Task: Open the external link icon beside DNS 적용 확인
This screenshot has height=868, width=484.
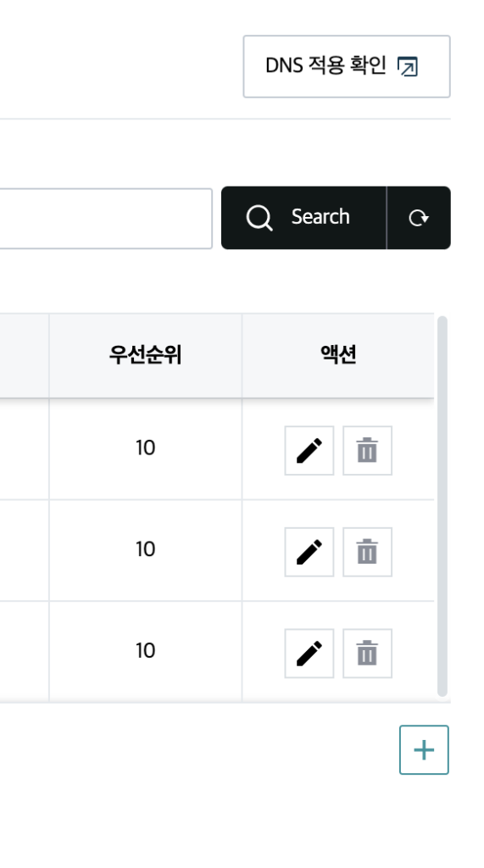Action: 408,66
